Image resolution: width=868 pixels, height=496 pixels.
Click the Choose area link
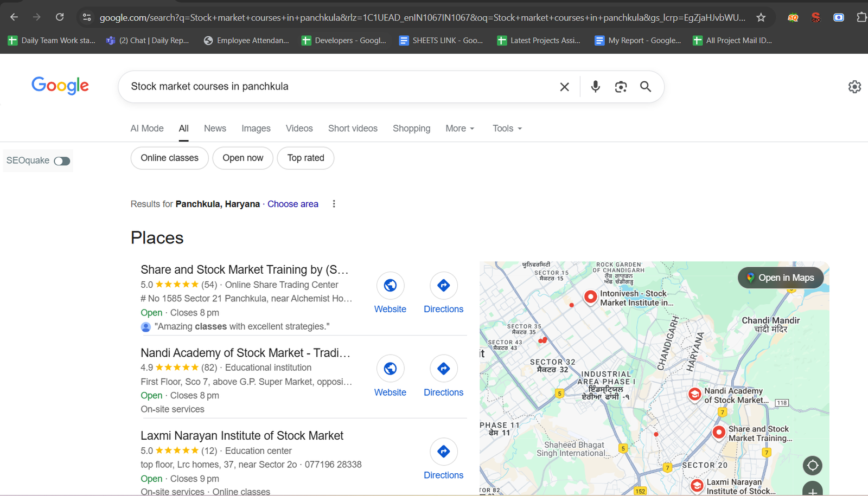pos(292,204)
